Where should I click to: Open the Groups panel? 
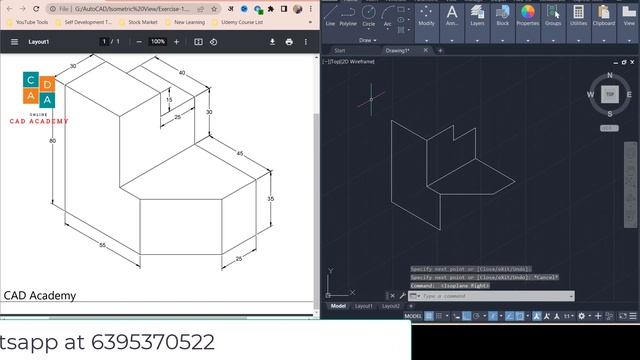click(x=553, y=16)
